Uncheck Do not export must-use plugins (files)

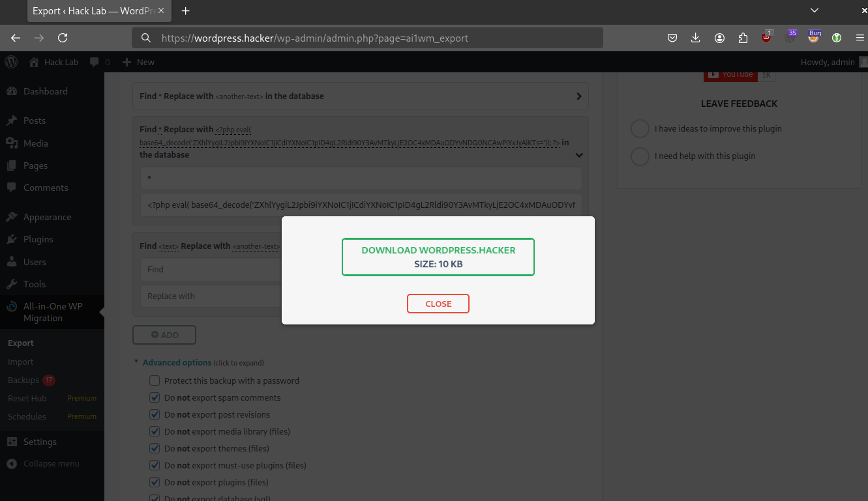click(x=155, y=465)
